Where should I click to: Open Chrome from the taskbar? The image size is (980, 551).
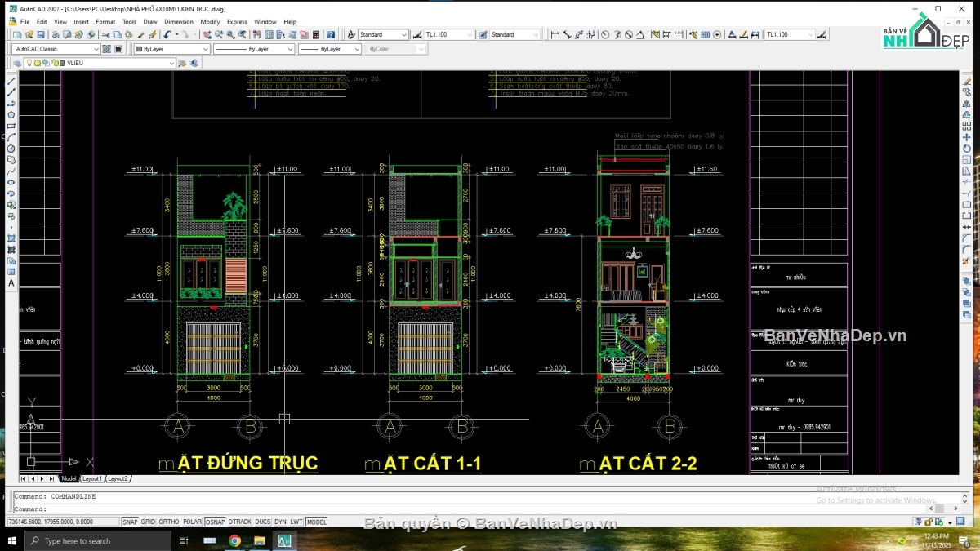point(234,540)
